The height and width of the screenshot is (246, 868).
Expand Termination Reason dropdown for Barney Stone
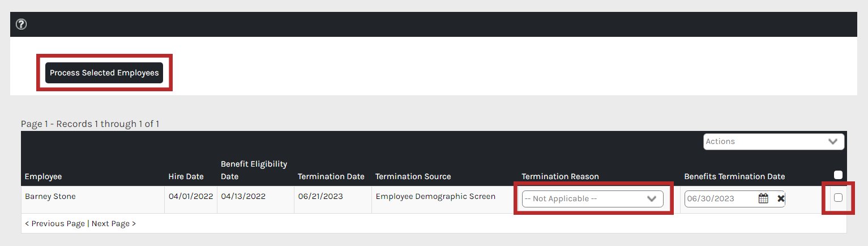click(x=592, y=198)
